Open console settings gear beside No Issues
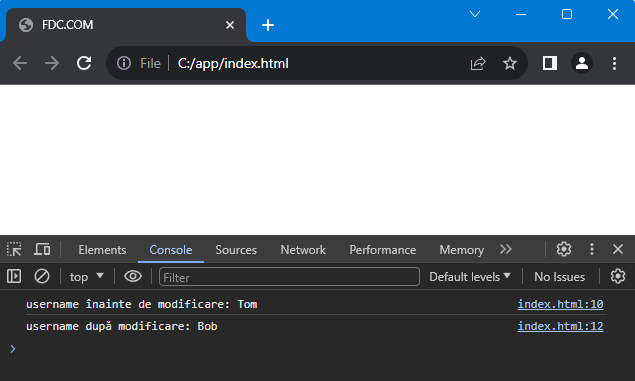 point(618,277)
